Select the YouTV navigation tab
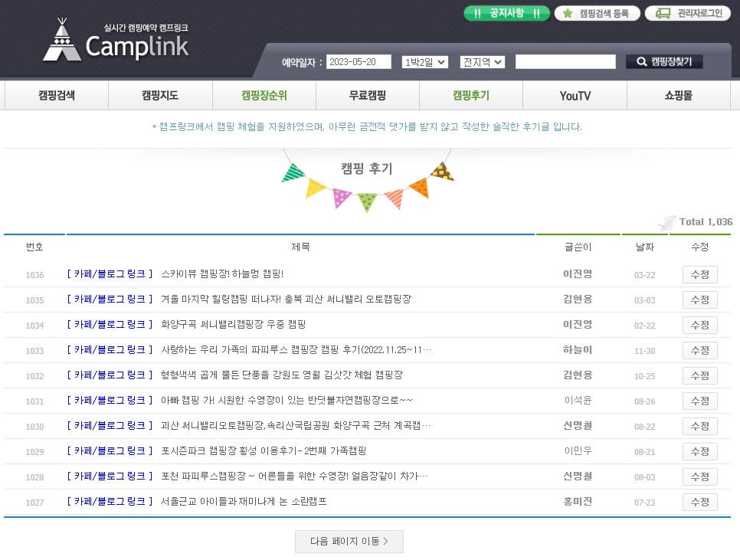Image resolution: width=740 pixels, height=560 pixels. 575,95
